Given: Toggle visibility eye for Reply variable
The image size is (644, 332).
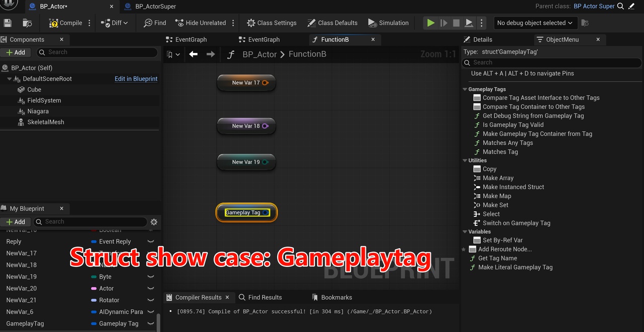Looking at the screenshot, I should click(x=150, y=242).
